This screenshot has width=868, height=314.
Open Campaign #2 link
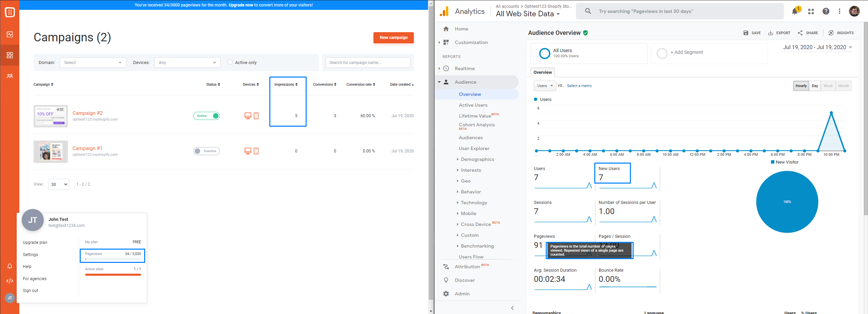coord(88,113)
